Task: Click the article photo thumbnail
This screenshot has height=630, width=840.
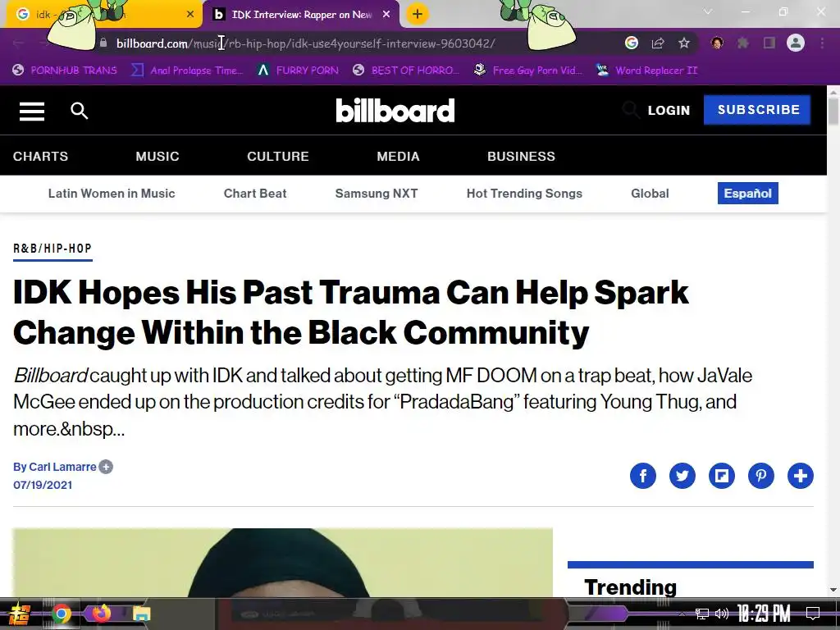Action: (283, 563)
